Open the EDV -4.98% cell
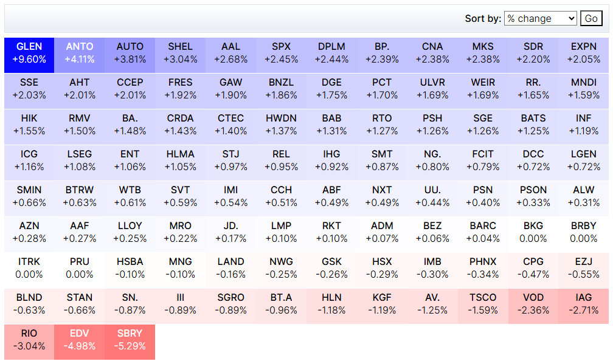613x364 pixels. (x=80, y=340)
